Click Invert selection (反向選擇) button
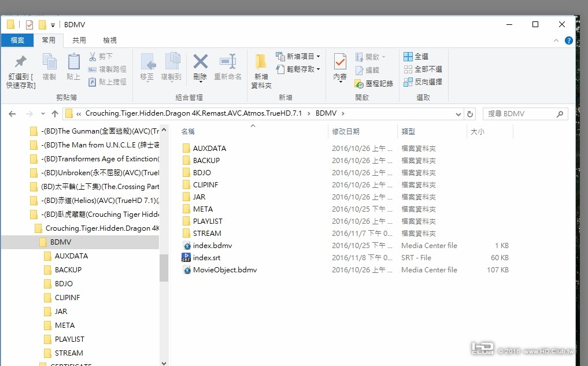 [x=423, y=82]
